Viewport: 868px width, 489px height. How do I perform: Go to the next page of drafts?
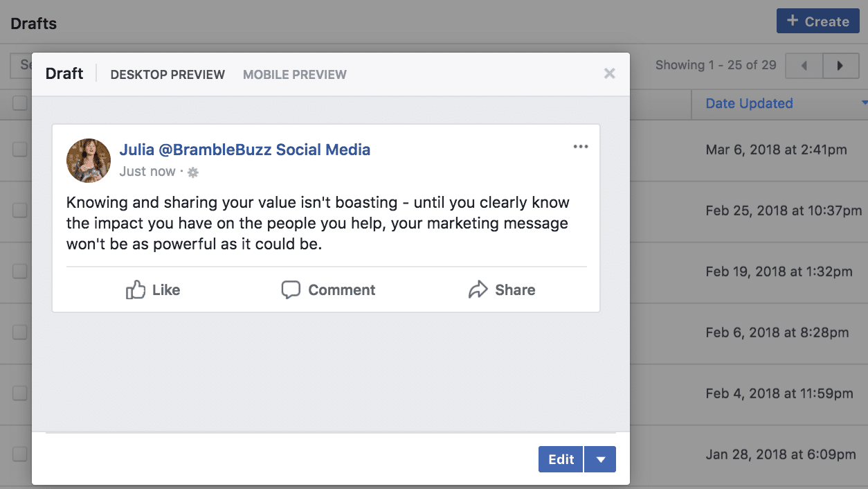[x=841, y=66]
